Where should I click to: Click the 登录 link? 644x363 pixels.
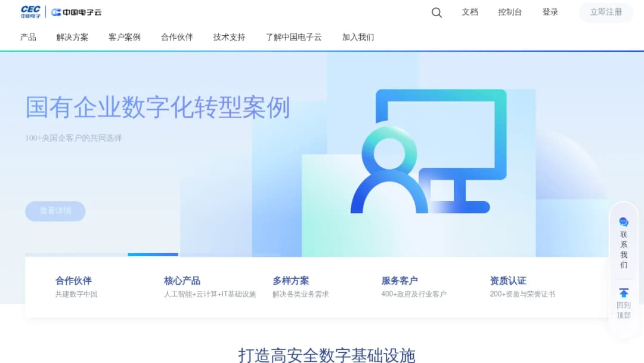pos(550,12)
